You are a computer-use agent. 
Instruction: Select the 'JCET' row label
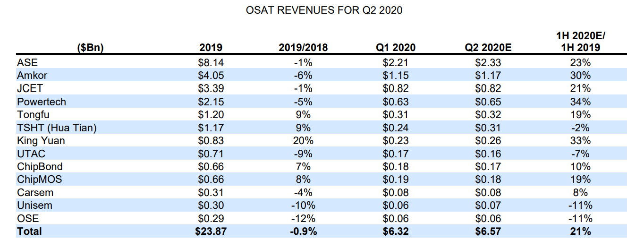29,88
